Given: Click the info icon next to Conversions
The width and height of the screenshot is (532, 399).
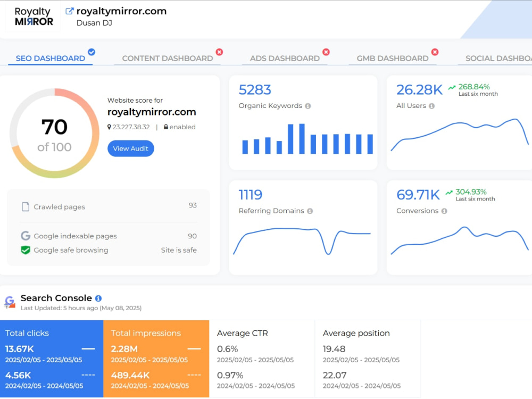Looking at the screenshot, I should 444,211.
